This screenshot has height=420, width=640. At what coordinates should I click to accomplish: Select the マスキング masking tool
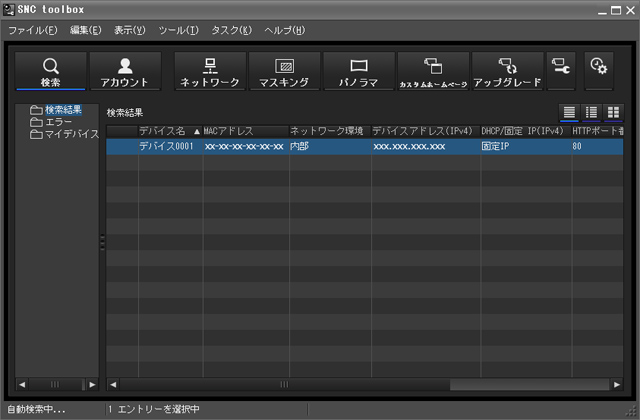(284, 71)
